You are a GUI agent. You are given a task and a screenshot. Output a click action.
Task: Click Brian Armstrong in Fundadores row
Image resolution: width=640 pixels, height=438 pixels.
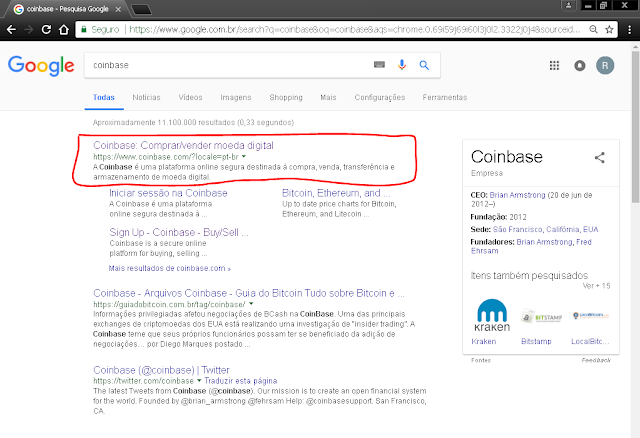pos(544,242)
